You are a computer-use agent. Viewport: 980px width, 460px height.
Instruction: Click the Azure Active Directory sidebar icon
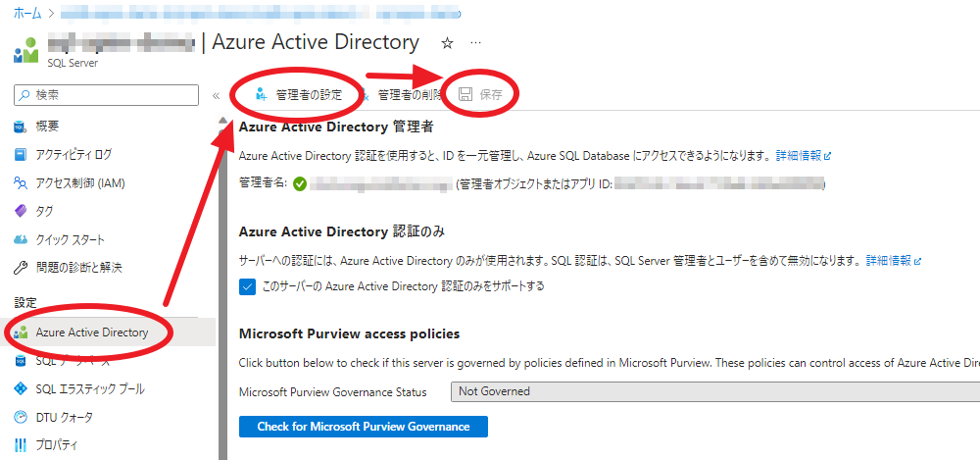click(x=21, y=332)
